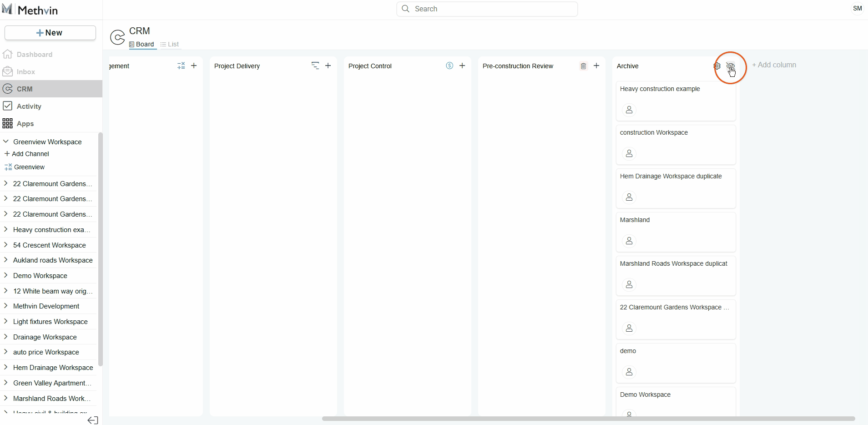The width and height of the screenshot is (868, 425).
Task: Expand the Demo Workspace tree item
Action: [6, 275]
